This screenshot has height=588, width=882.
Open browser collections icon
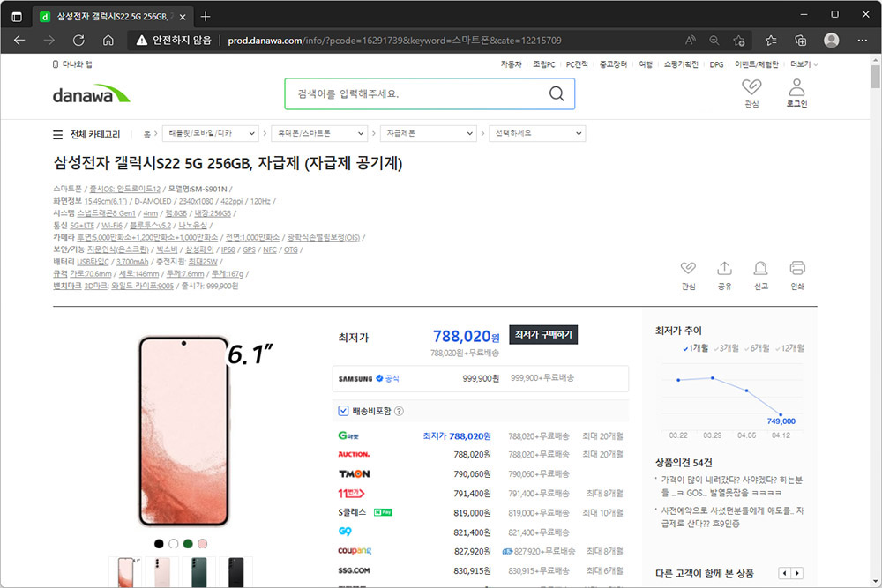point(800,41)
